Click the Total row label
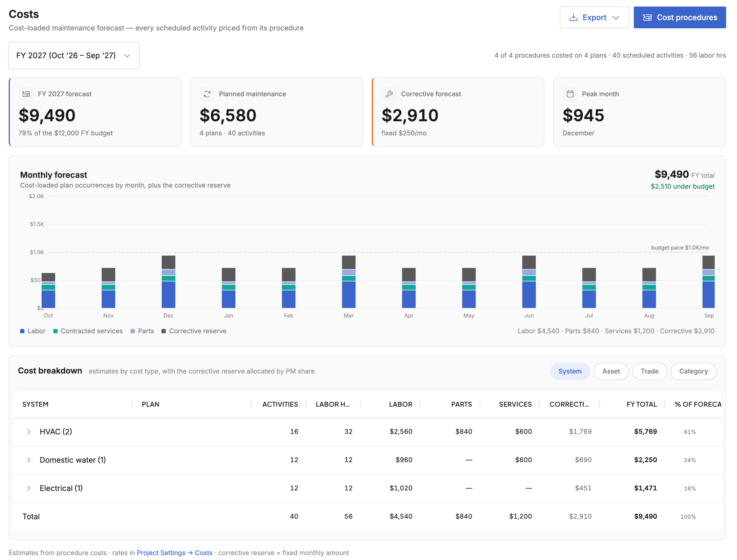 click(31, 517)
